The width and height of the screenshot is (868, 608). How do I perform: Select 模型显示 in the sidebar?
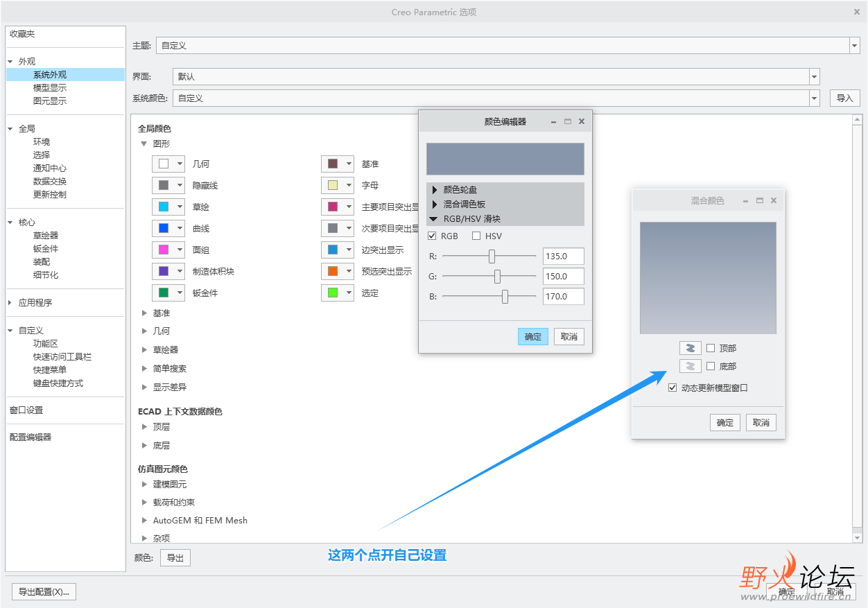pos(50,88)
